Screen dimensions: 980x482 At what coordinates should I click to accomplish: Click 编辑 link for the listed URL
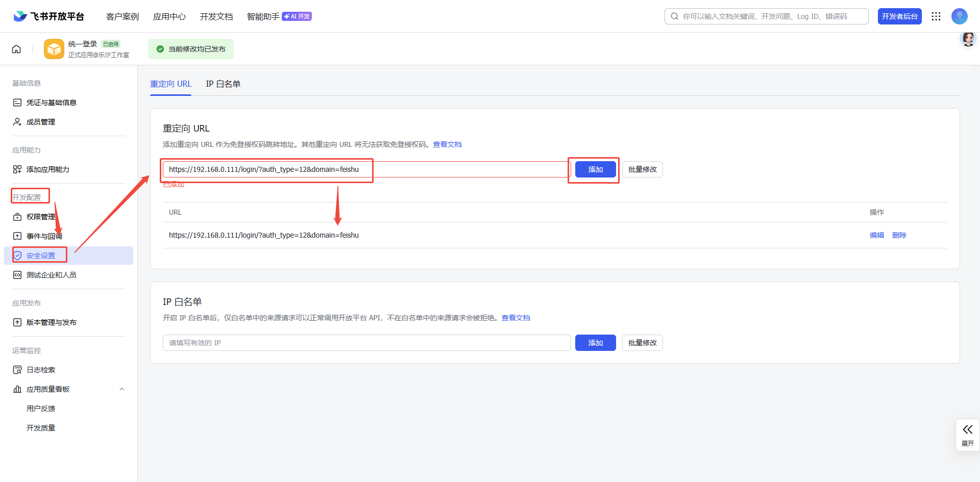(x=876, y=235)
